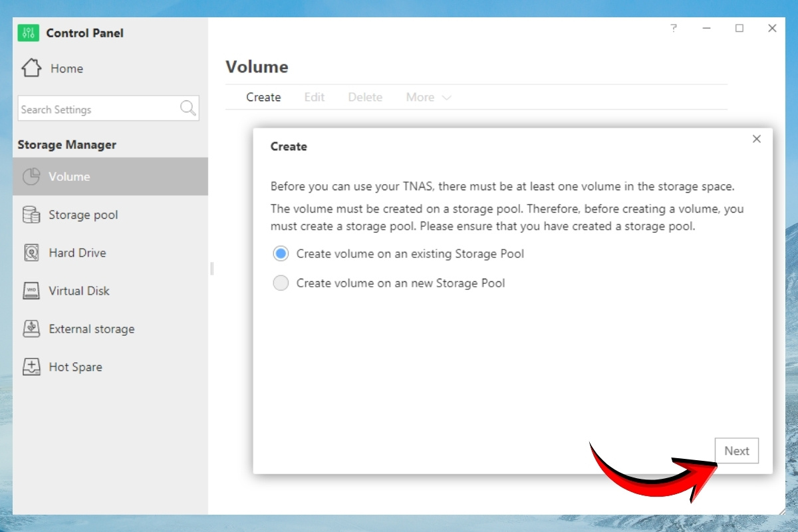798x532 pixels.
Task: Close the Control Panel window
Action: [x=772, y=28]
